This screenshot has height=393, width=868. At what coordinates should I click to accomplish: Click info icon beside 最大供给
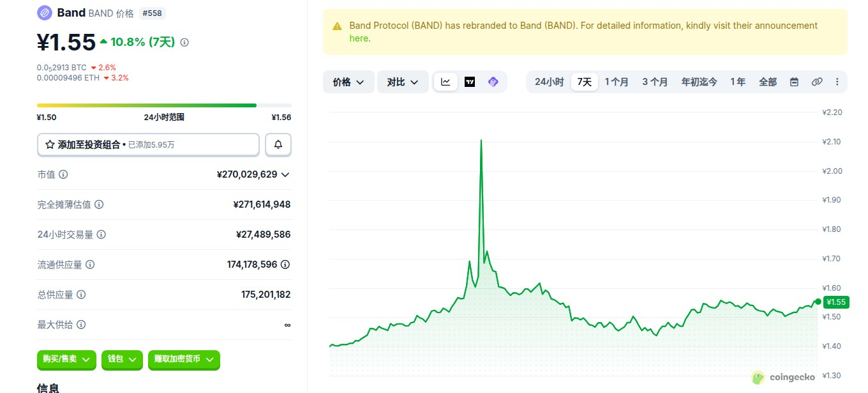tap(81, 325)
